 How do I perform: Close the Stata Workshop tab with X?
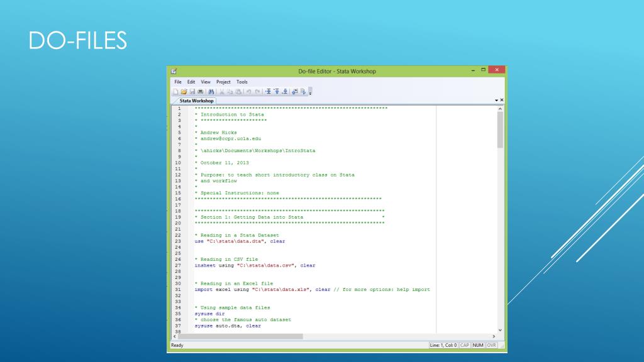[x=501, y=100]
